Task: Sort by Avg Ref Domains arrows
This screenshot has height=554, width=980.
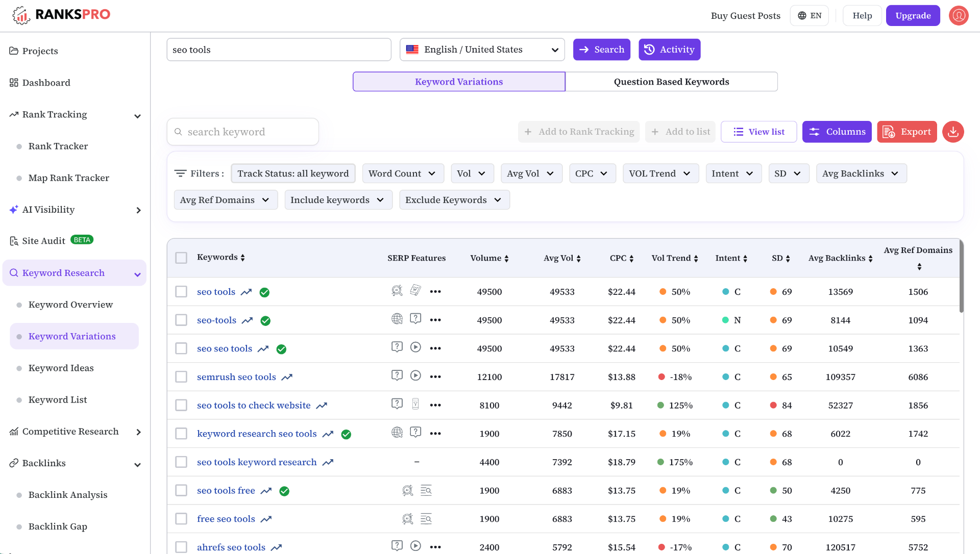Action: click(x=919, y=267)
